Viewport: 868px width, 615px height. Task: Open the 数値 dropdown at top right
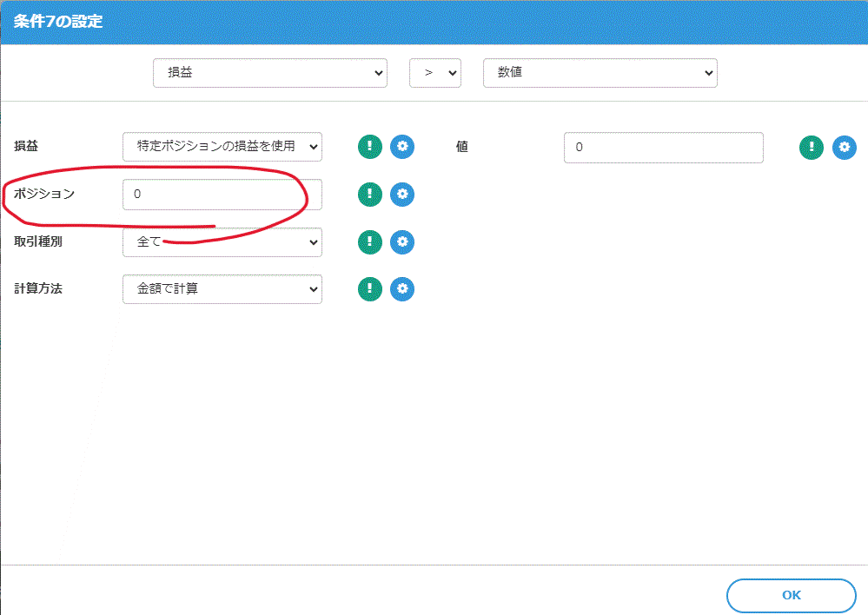coord(600,73)
